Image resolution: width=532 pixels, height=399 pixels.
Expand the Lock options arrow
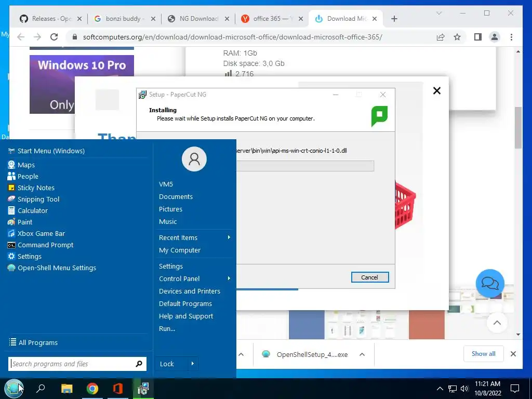point(193,364)
